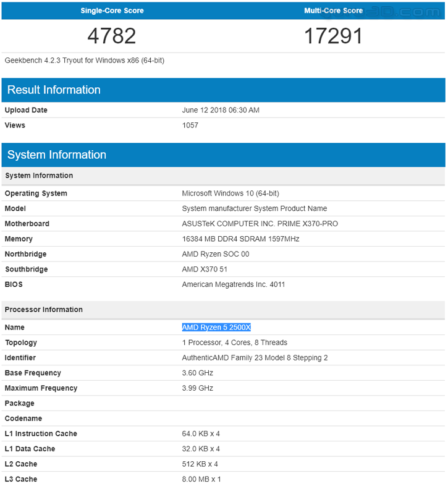The image size is (448, 489).
Task: Click the AMD Ryzen SOC 00 value
Action: [216, 255]
